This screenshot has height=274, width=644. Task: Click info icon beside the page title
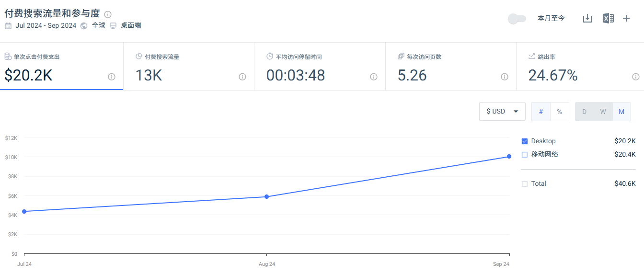click(x=108, y=14)
